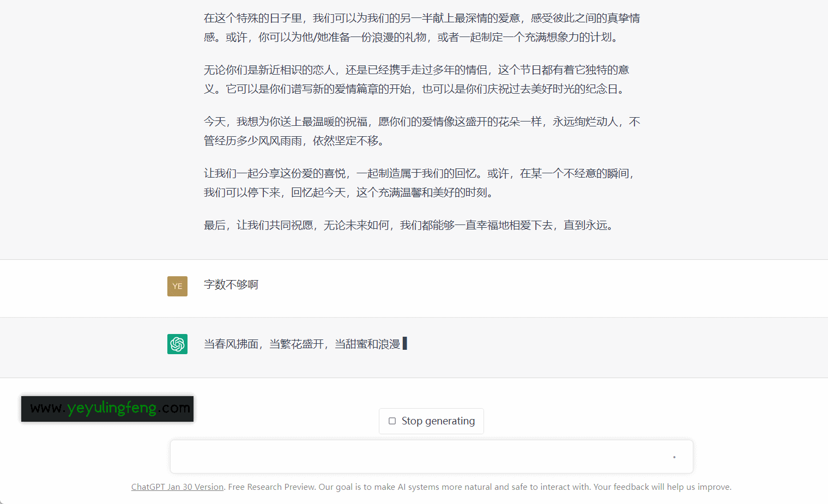Image resolution: width=828 pixels, height=504 pixels.
Task: Click the generating reply starting 当春风拂面
Action: click(x=302, y=344)
